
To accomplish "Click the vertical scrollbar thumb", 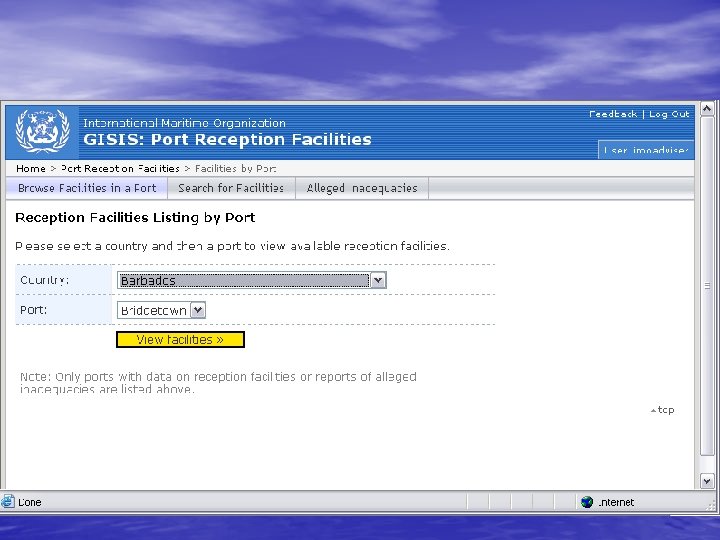I will click(707, 286).
